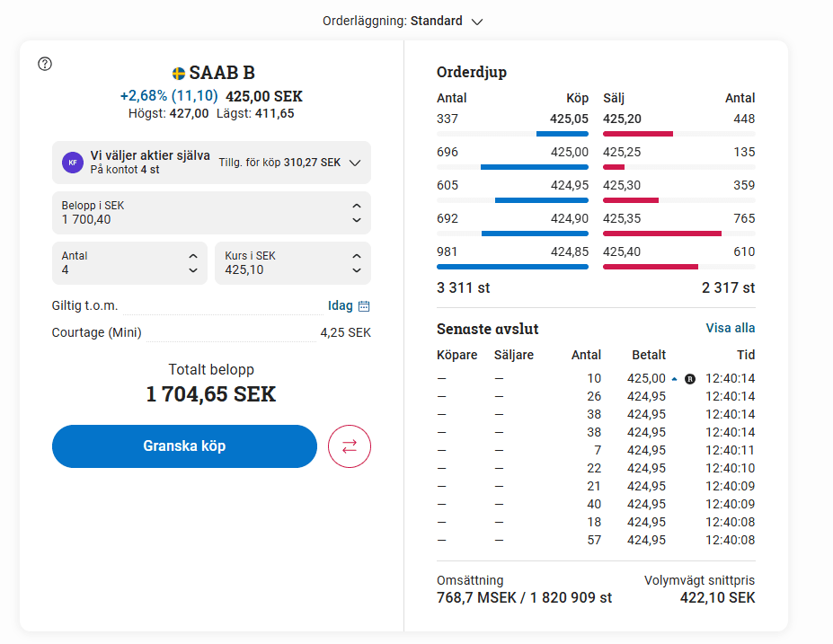Click the R badge on latest trade
This screenshot has width=833, height=644.
pos(690,379)
